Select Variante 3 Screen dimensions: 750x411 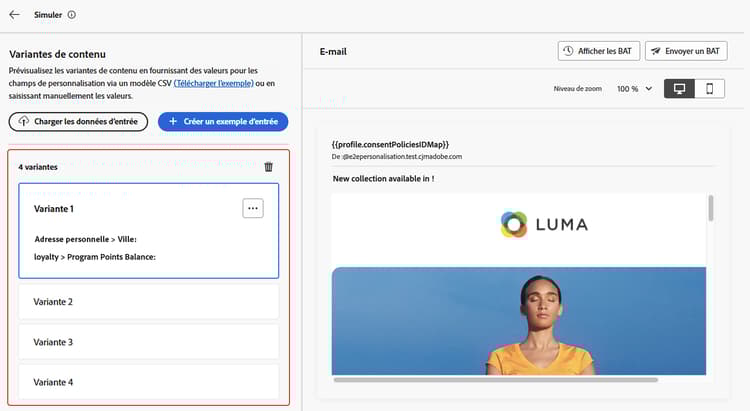(x=149, y=342)
